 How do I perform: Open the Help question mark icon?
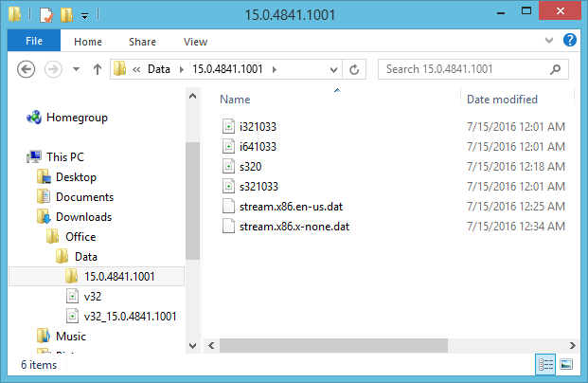[570, 41]
